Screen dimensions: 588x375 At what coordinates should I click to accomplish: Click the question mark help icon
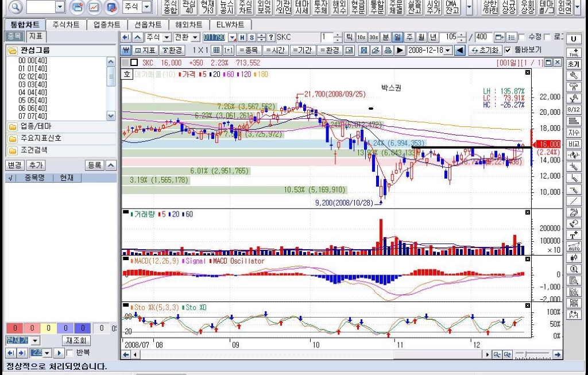271,37
